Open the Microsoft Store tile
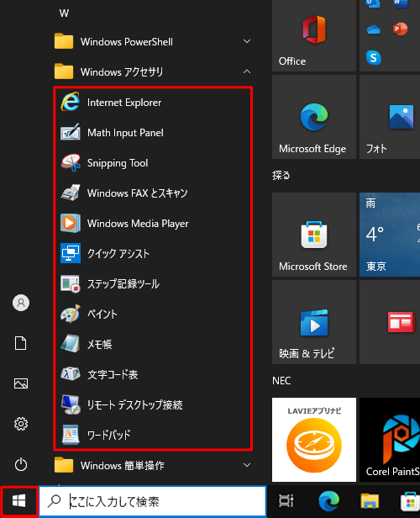The width and height of the screenshot is (420, 518). [314, 235]
